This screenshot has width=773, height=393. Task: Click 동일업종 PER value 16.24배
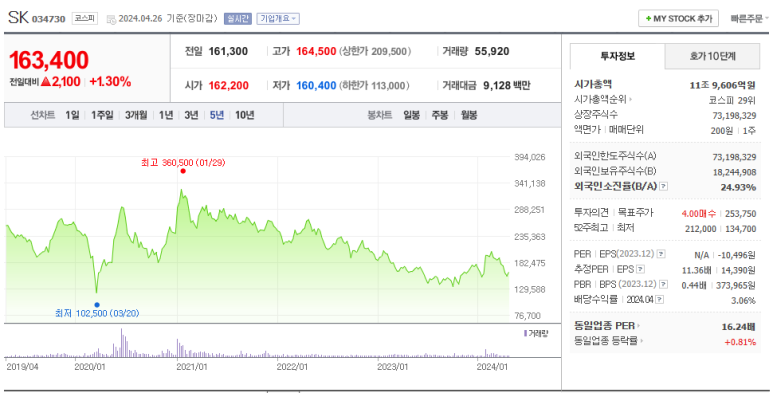(x=738, y=326)
